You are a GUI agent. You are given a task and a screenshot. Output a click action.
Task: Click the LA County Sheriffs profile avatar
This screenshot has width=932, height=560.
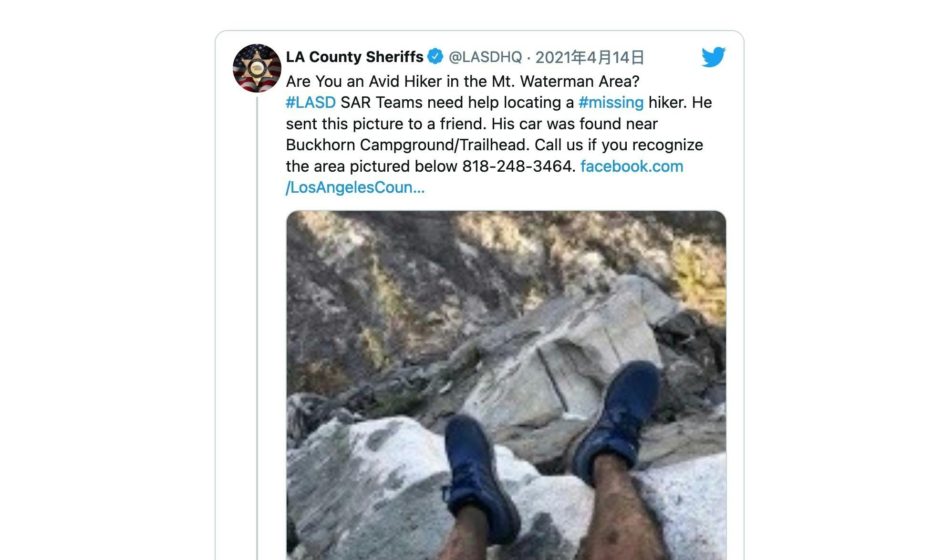(x=257, y=68)
